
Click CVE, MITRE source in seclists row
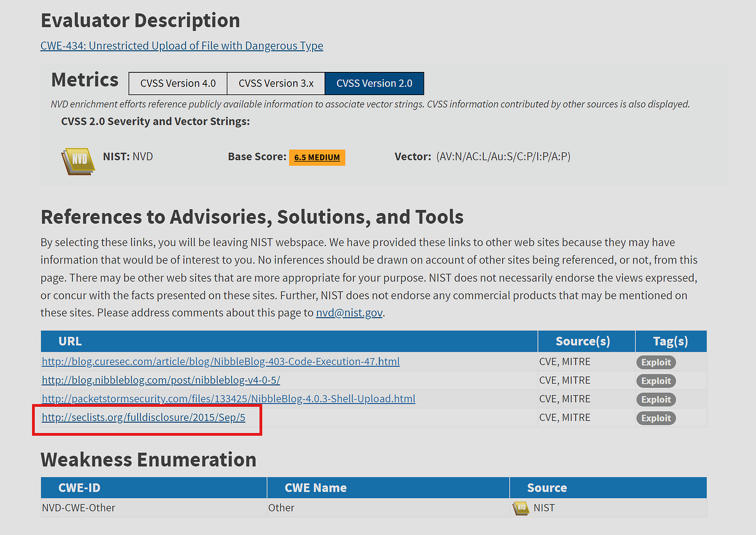[565, 418]
